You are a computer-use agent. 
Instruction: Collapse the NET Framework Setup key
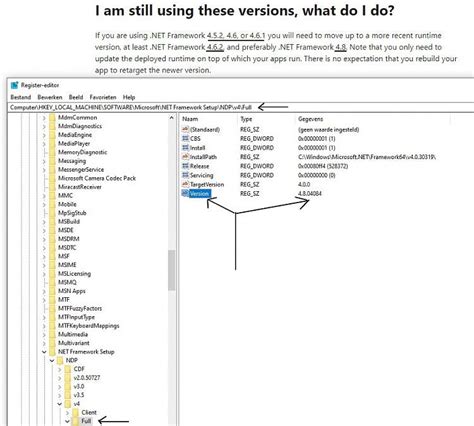(x=44, y=352)
